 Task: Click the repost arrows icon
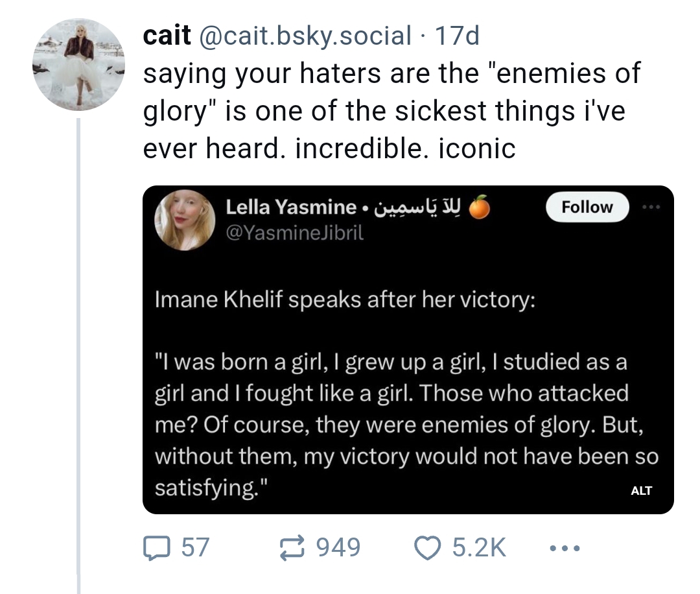[292, 548]
